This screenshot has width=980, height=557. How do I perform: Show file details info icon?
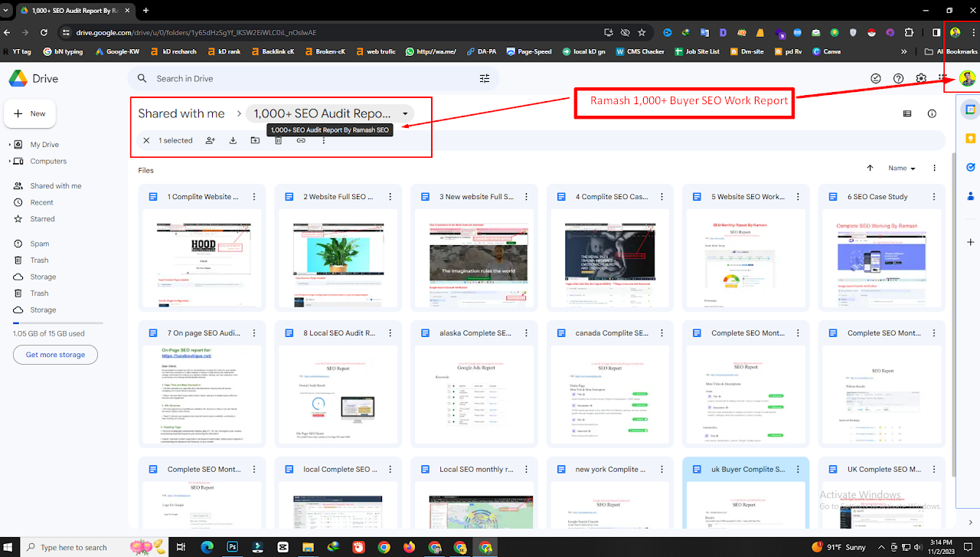coord(932,113)
